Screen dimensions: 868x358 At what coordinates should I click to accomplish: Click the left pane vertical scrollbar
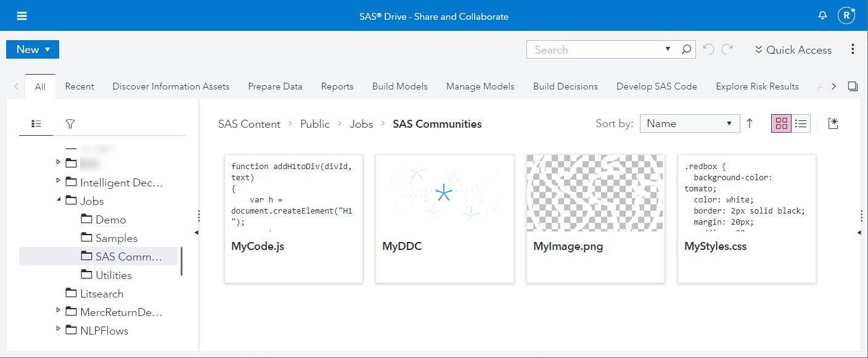(x=181, y=261)
